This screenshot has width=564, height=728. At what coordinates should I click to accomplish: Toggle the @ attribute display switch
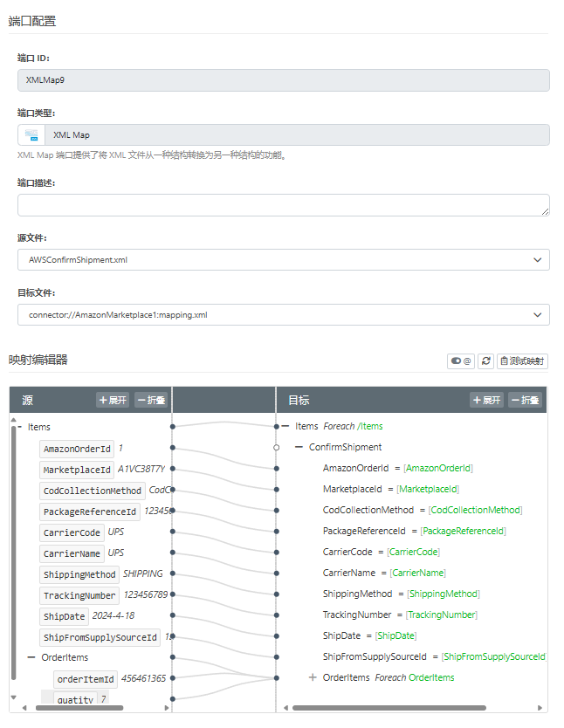click(x=460, y=361)
